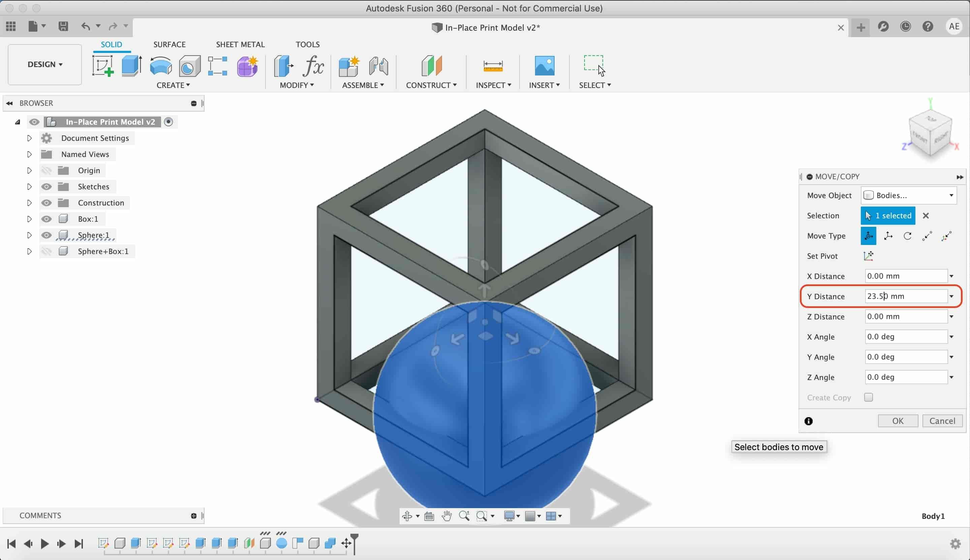Toggle visibility of Origin folder
The image size is (970, 560).
point(46,170)
